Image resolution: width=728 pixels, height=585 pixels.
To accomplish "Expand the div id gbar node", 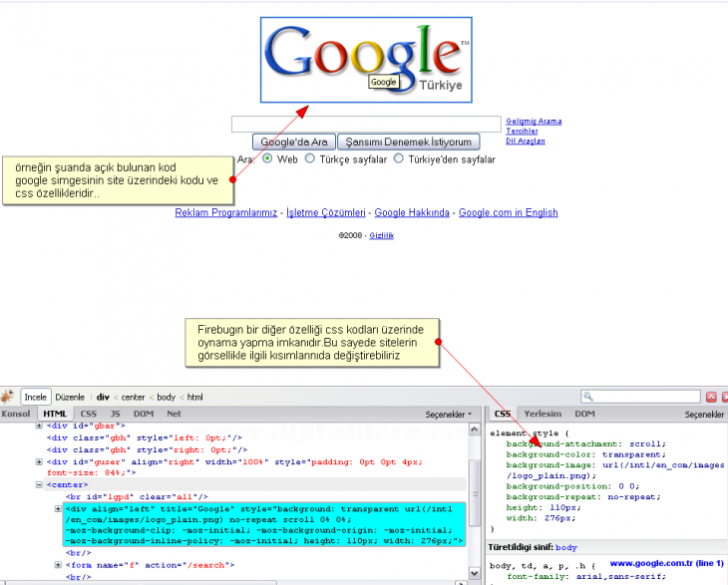I will pyautogui.click(x=39, y=426).
